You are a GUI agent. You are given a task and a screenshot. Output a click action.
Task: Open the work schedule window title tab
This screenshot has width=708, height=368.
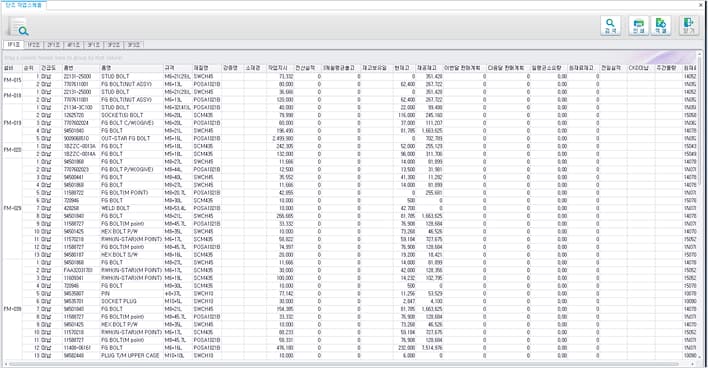tap(23, 5)
